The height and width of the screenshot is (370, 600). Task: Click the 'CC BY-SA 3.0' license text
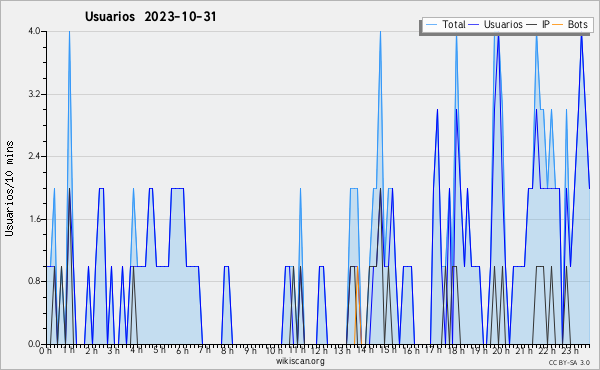pyautogui.click(x=569, y=363)
